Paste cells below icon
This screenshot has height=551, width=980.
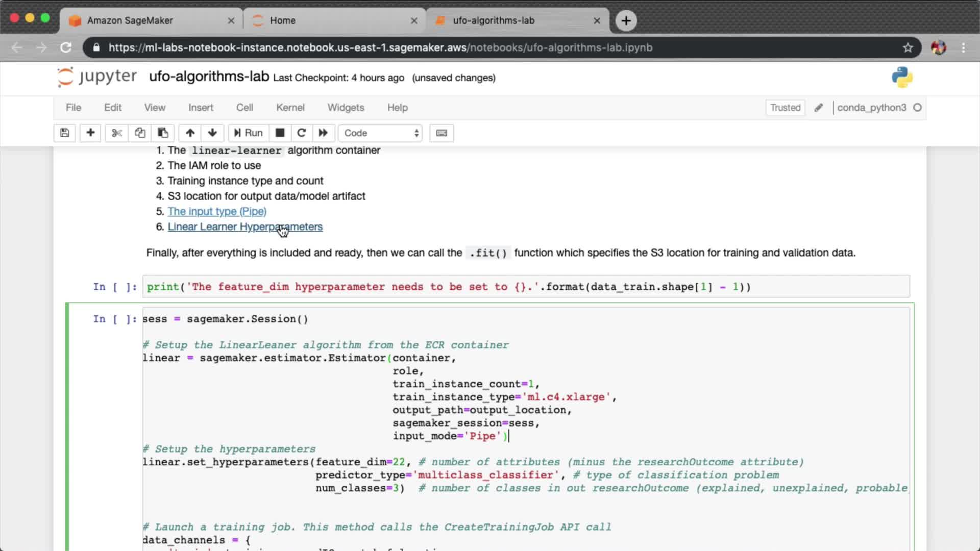pyautogui.click(x=163, y=133)
